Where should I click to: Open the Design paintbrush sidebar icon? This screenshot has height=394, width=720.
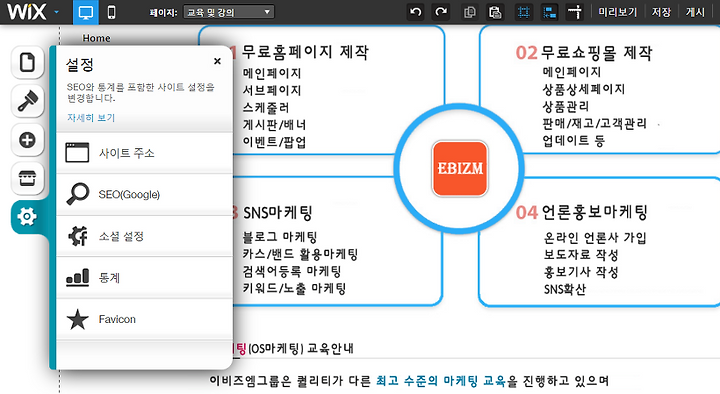click(x=27, y=101)
